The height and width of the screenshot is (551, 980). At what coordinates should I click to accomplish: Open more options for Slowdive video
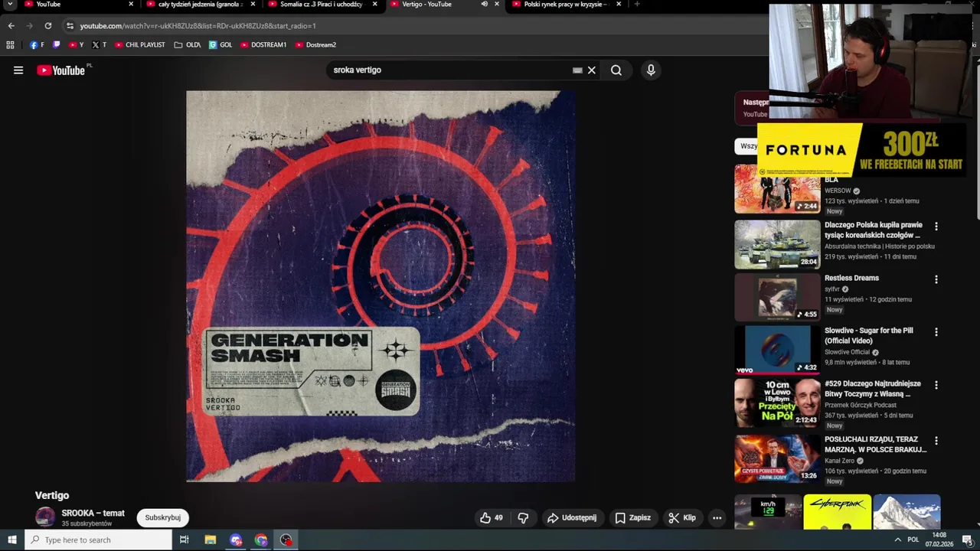click(936, 333)
